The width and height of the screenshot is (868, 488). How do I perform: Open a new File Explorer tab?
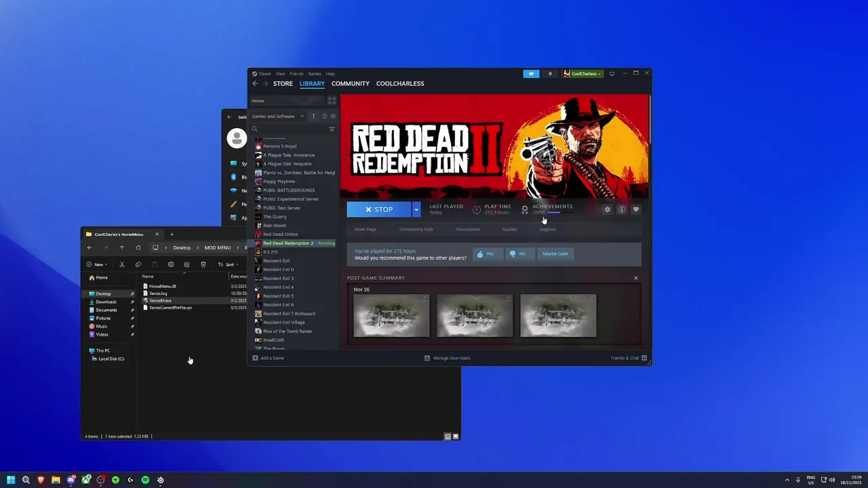coord(172,234)
